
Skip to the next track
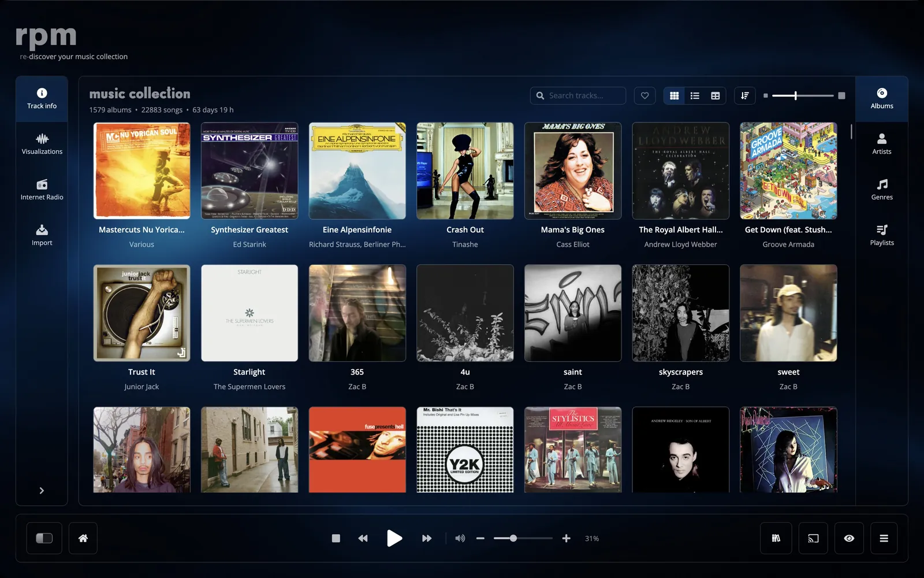coord(427,538)
